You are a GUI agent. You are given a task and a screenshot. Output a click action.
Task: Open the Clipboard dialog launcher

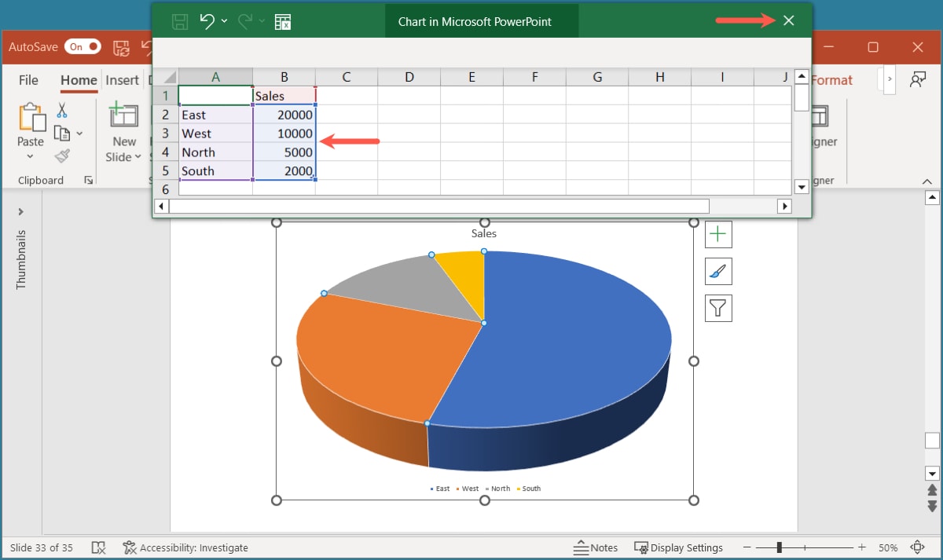[88, 180]
